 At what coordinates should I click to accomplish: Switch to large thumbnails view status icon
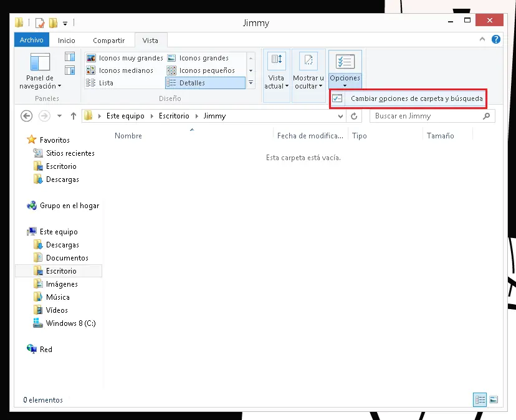[494, 400]
